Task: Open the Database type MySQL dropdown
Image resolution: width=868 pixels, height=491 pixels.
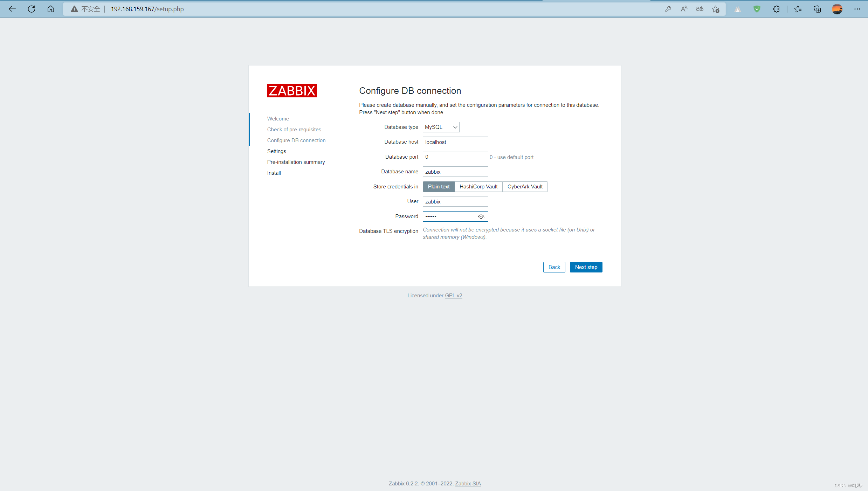Action: pyautogui.click(x=441, y=127)
